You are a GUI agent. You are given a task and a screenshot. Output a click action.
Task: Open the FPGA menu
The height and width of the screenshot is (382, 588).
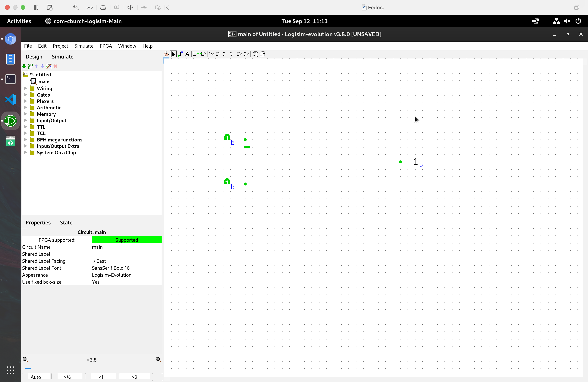(x=106, y=46)
